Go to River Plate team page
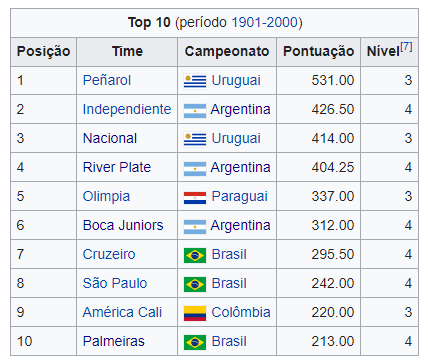The width and height of the screenshot is (428, 360). pyautogui.click(x=117, y=167)
